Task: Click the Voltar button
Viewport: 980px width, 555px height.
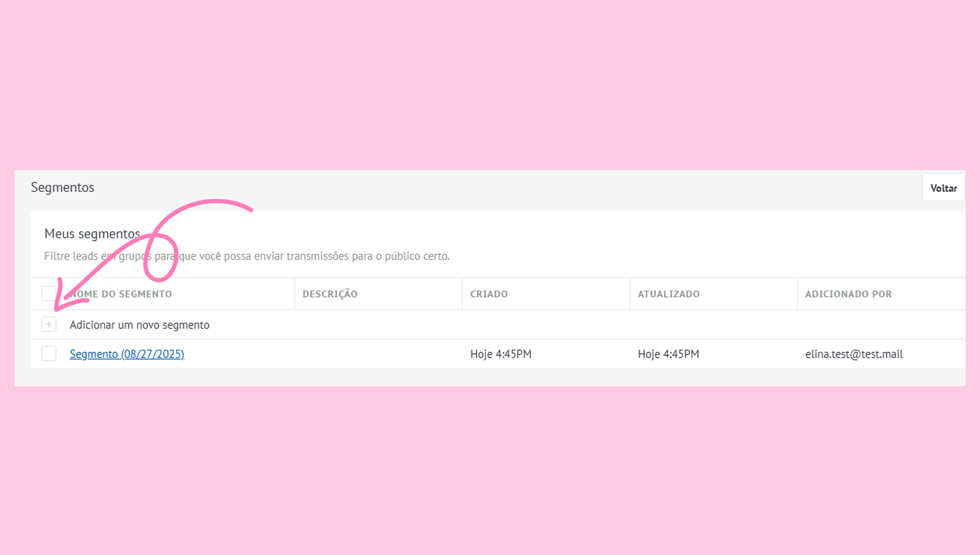Action: (x=943, y=188)
